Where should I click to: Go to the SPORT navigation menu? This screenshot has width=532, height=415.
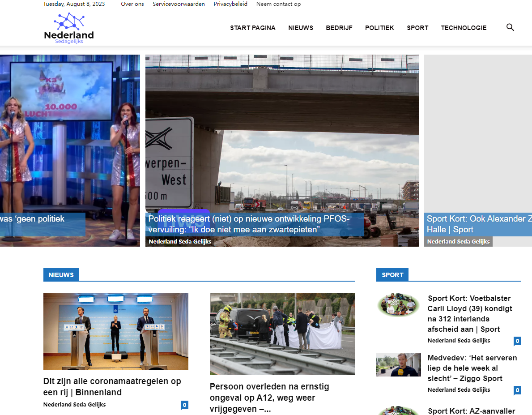(417, 28)
